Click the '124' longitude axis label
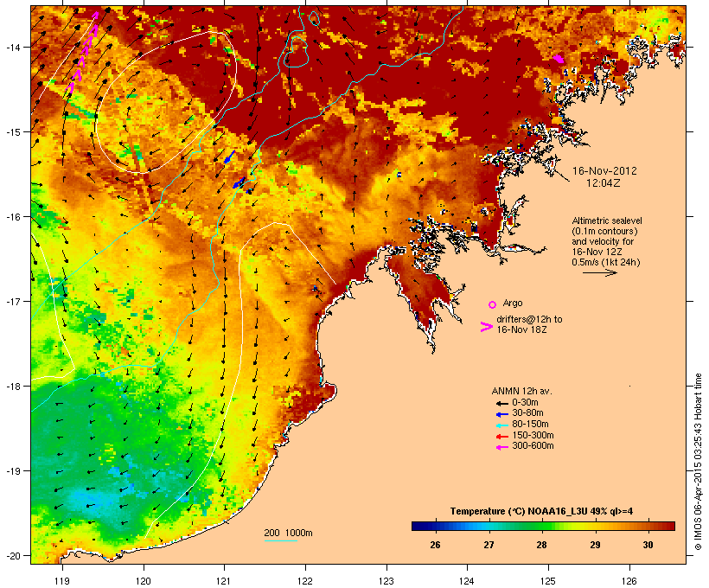Image resolution: width=709 pixels, height=588 pixels. tap(467, 581)
